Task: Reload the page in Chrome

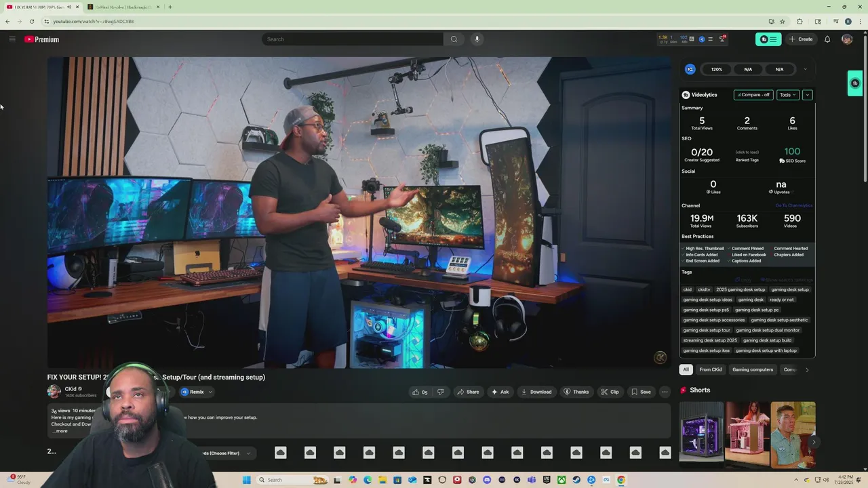Action: (32, 22)
